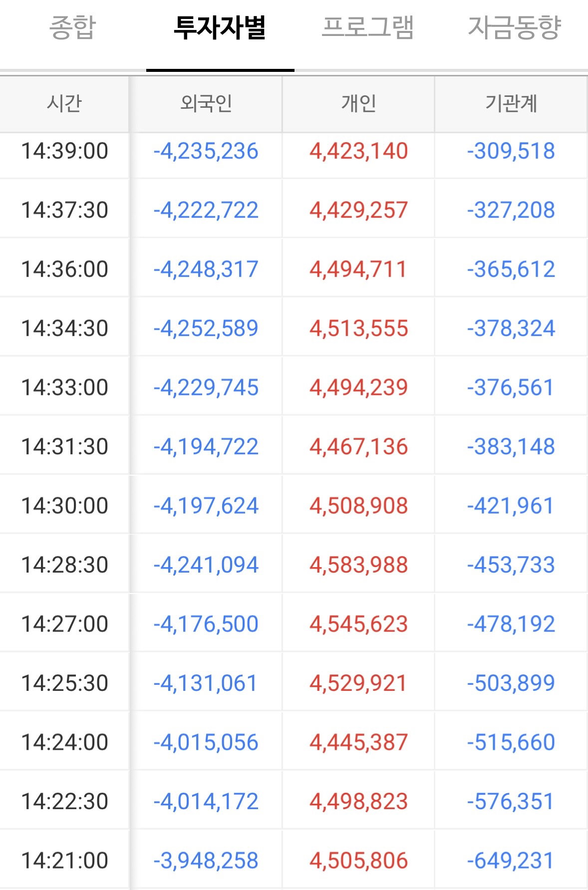Click institutional value -649,231
This screenshot has height=890, width=588.
point(511,861)
